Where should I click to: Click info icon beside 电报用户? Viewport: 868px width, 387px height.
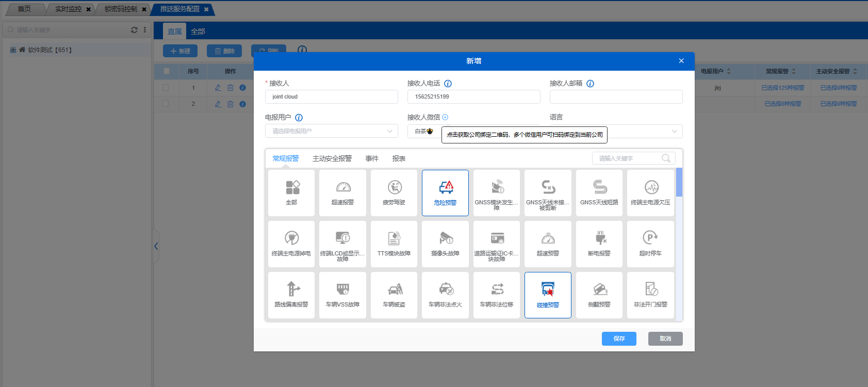pos(299,118)
